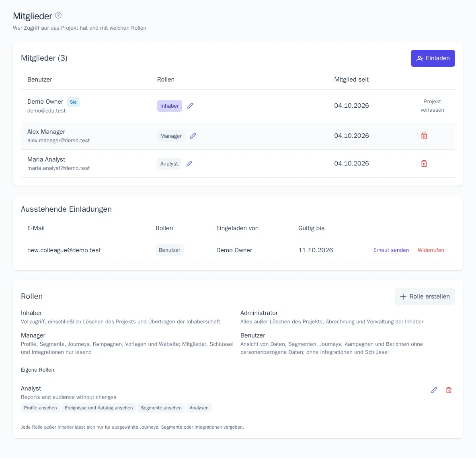Viewport: 476px width, 458px height.
Task: Click Demo Owner in Eingeladen von column
Action: pos(234,250)
